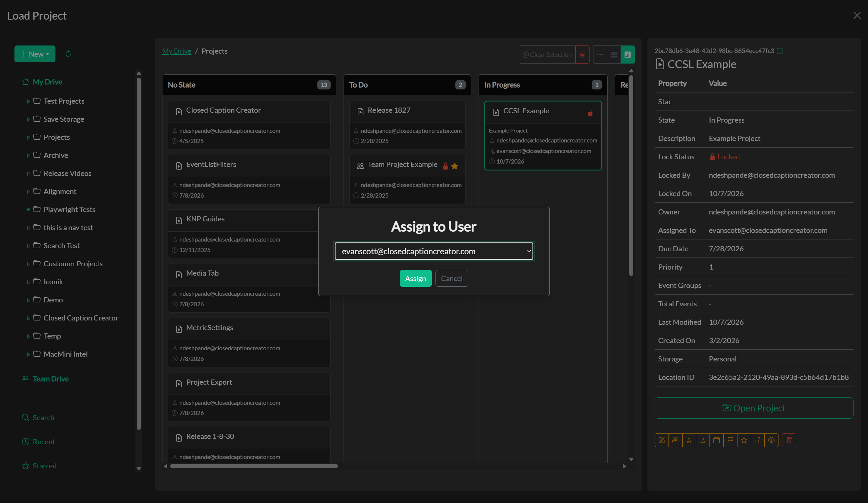Click the hierarchy state icon in the action bar
Image resolution: width=868 pixels, height=503 pixels.
[x=689, y=440]
